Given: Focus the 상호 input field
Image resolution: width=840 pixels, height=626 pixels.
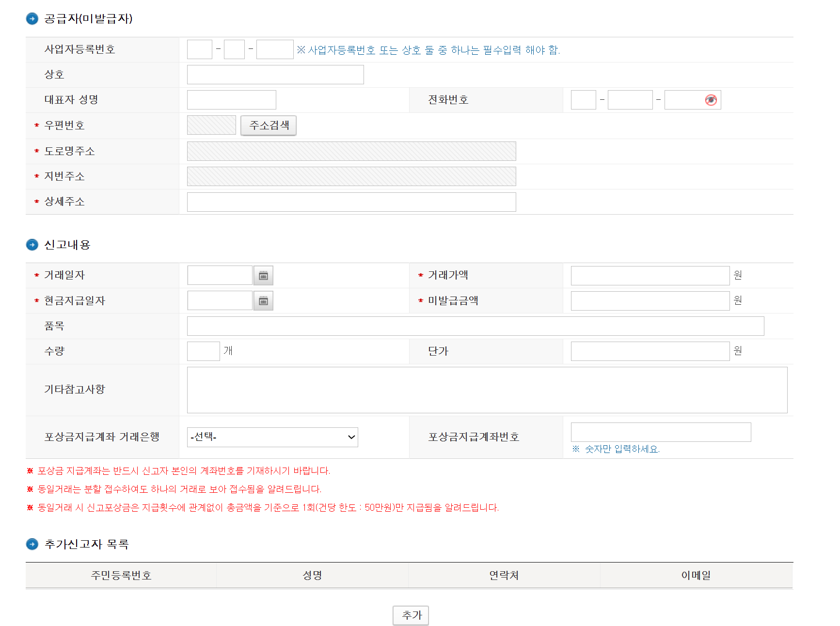Looking at the screenshot, I should [275, 75].
